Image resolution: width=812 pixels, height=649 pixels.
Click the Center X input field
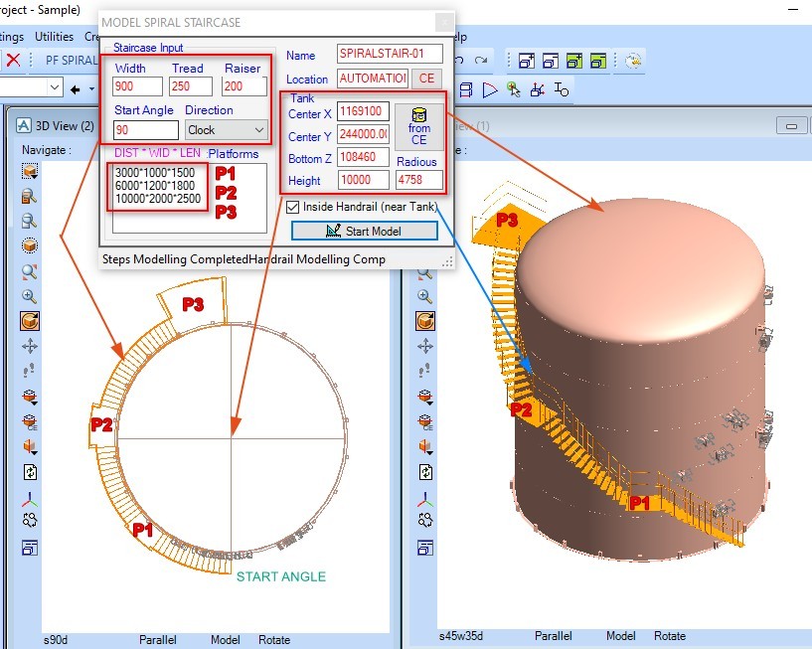point(363,111)
